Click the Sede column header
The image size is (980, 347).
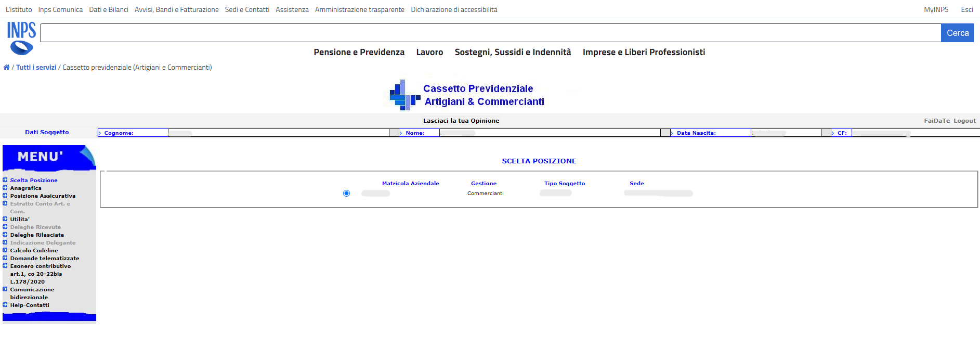point(637,183)
